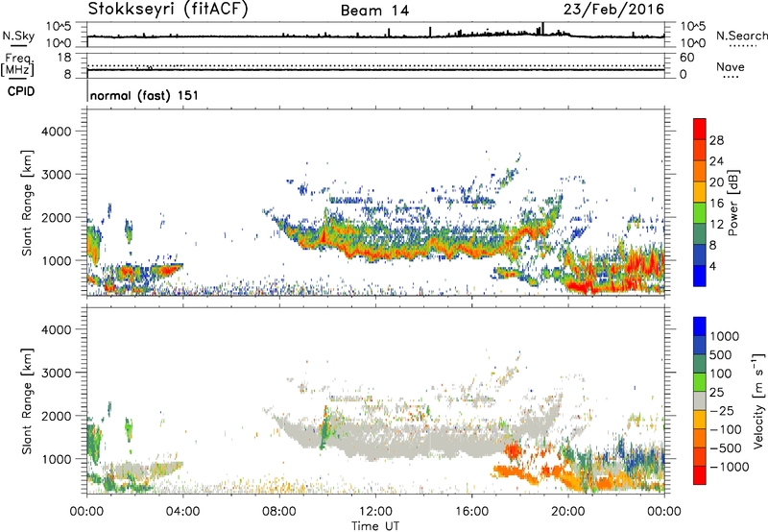Click the 'normal (fast) 151' mode text
768x532 pixels.
pyautogui.click(x=145, y=95)
